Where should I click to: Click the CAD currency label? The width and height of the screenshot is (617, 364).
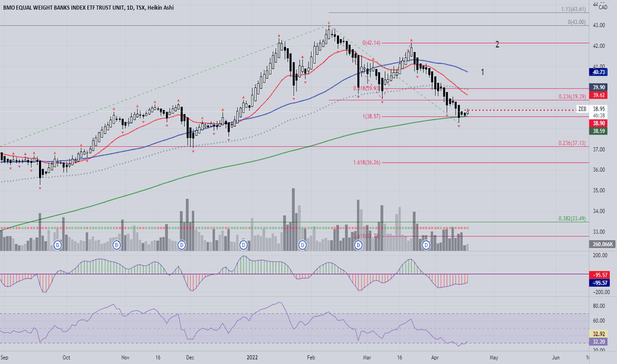[x=603, y=7]
